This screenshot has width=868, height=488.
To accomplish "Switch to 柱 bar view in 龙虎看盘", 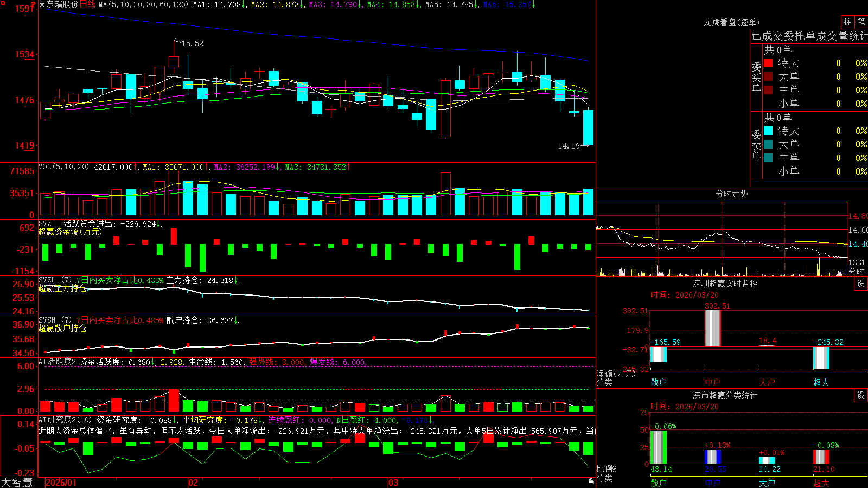I will (847, 22).
